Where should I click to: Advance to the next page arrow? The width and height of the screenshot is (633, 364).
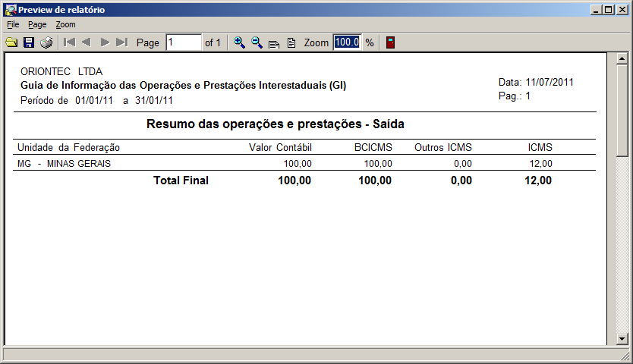click(105, 42)
